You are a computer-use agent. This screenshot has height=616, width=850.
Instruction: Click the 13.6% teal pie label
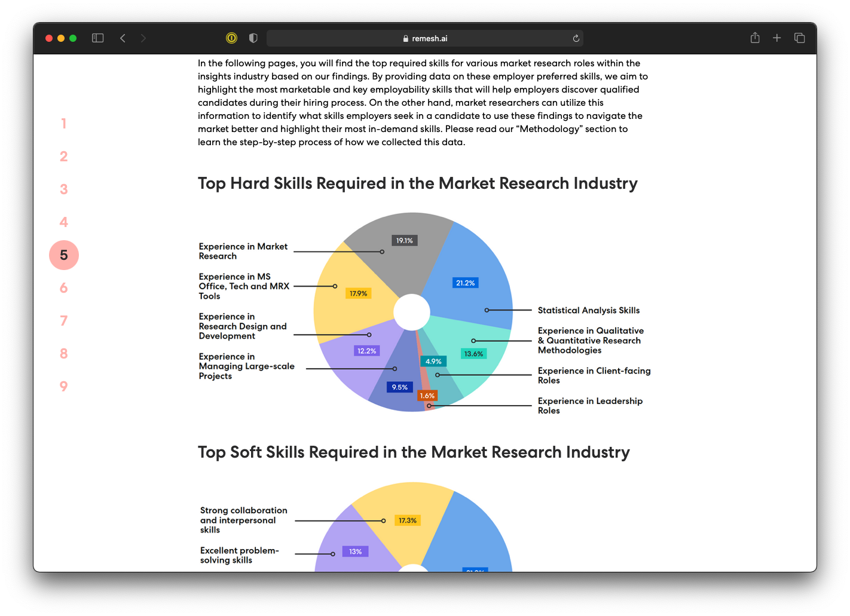[473, 354]
